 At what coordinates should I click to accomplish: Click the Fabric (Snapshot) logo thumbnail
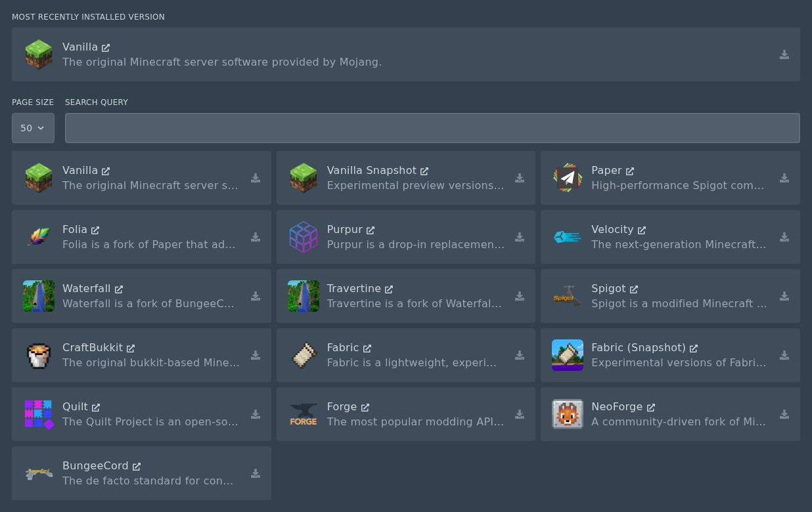pyautogui.click(x=568, y=355)
